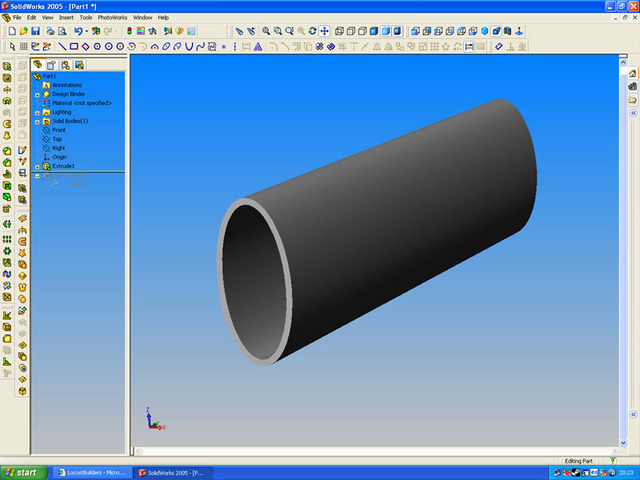Viewport: 640px width, 480px height.
Task: Open the Window menu
Action: tap(142, 18)
